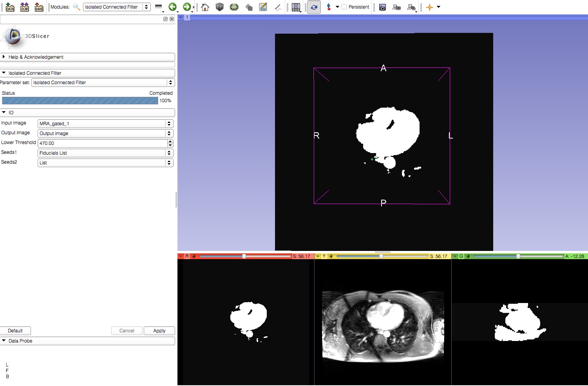Open the Modules selector dropdown

coord(117,7)
